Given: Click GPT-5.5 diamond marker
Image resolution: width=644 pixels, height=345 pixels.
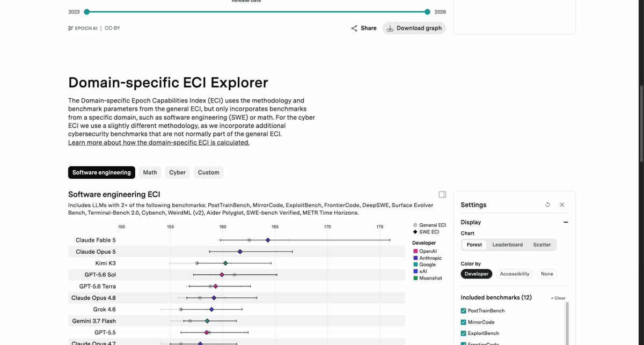Looking at the screenshot, I should [x=206, y=332].
